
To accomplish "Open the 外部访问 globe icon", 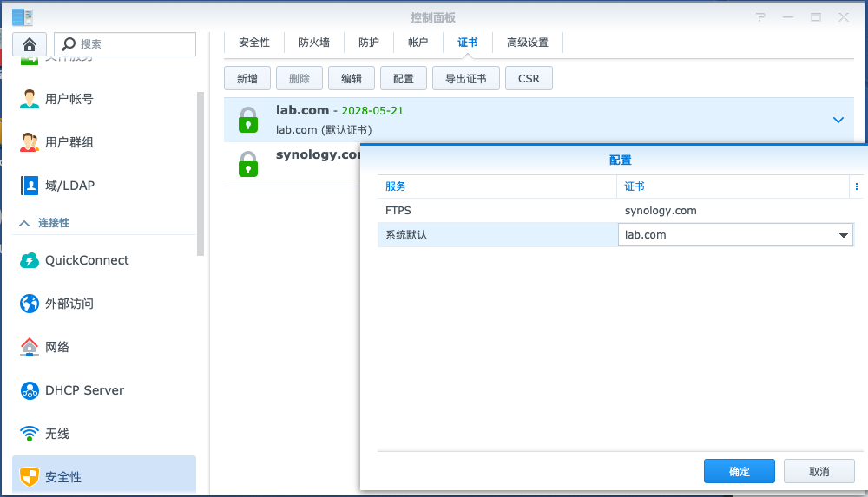I will pyautogui.click(x=30, y=304).
